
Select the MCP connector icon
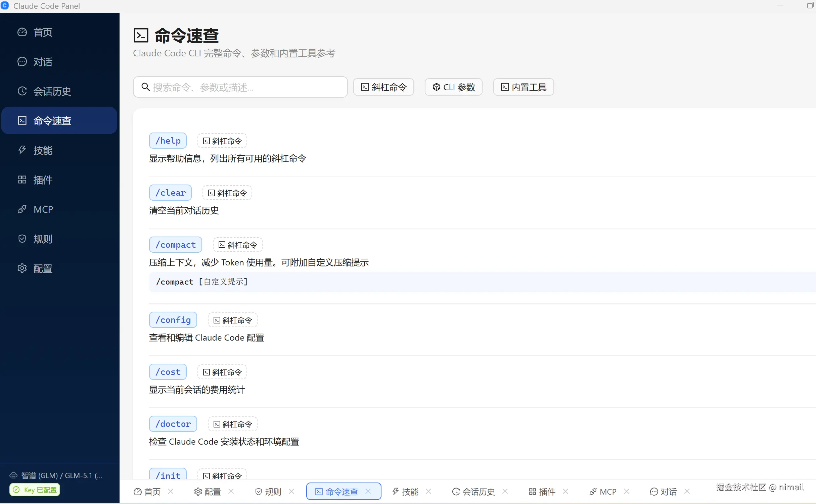[22, 209]
